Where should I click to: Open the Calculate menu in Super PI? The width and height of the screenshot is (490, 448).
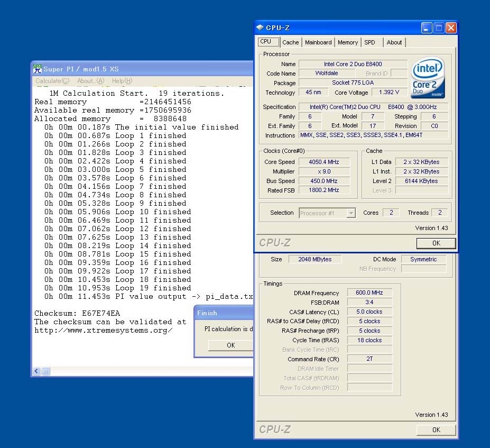(x=52, y=81)
